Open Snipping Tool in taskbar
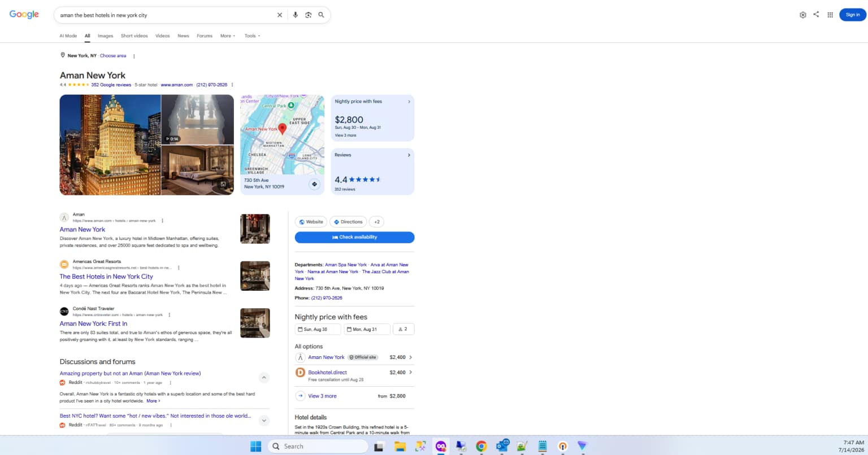The image size is (868, 455). (420, 446)
